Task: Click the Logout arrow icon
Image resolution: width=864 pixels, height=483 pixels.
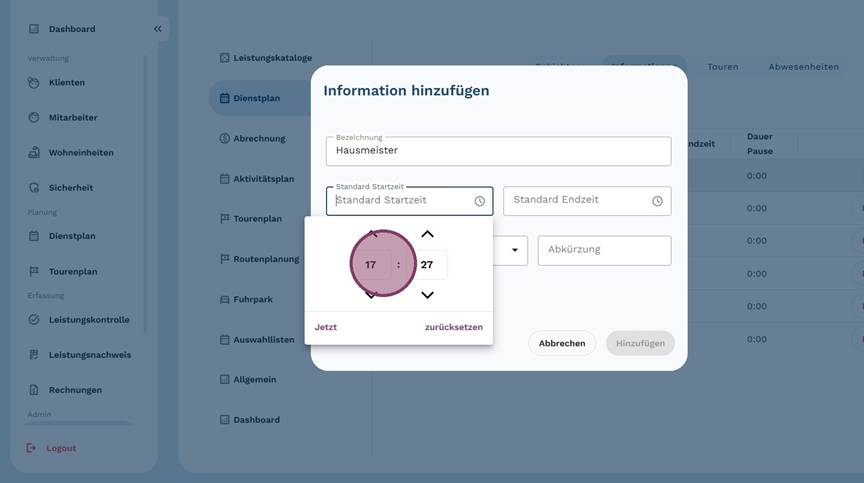Action: click(31, 448)
